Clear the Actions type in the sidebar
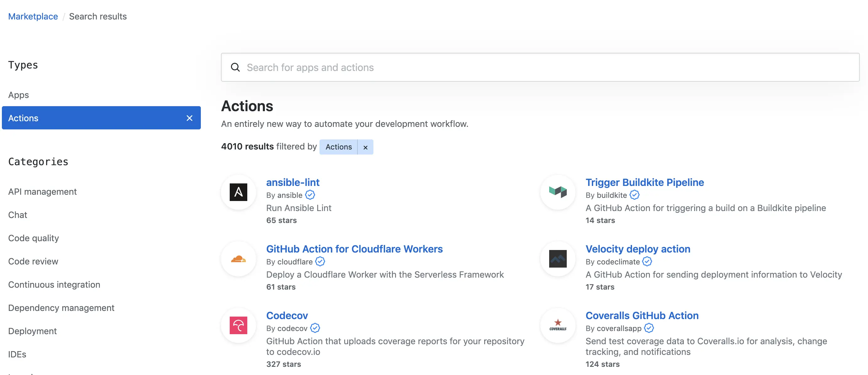The width and height of the screenshot is (868, 375). pyautogui.click(x=189, y=118)
